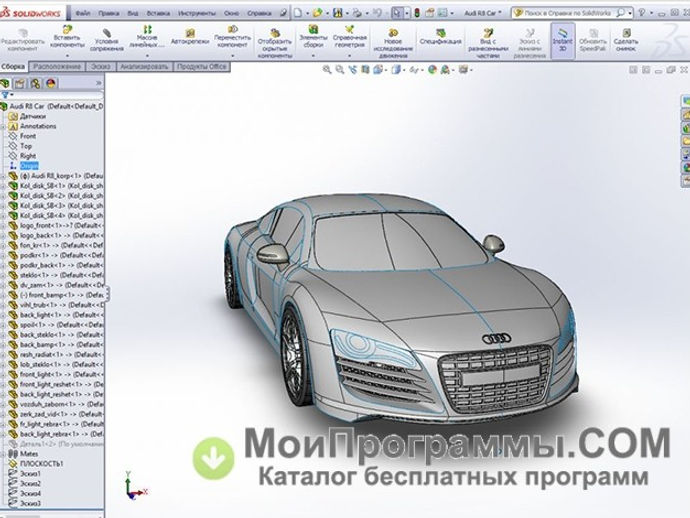Click the Автокрепежи smart fasteners tool

click(x=190, y=37)
